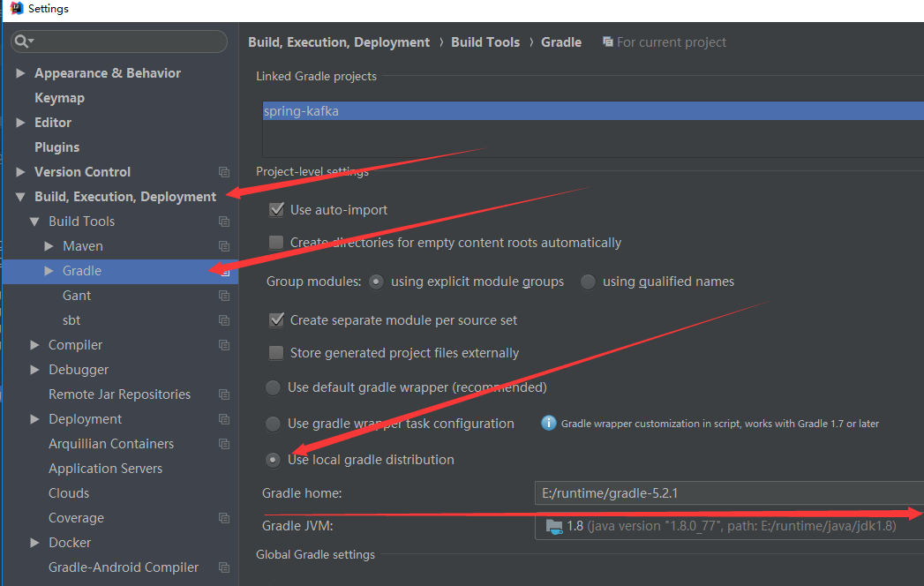Click Build Tools in the breadcrumb path
This screenshot has height=586, width=924.
pyautogui.click(x=485, y=42)
